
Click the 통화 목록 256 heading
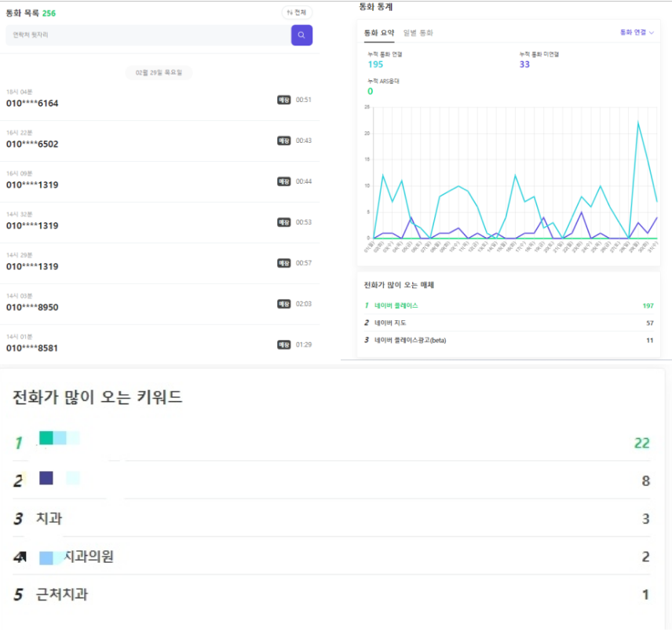coord(31,13)
